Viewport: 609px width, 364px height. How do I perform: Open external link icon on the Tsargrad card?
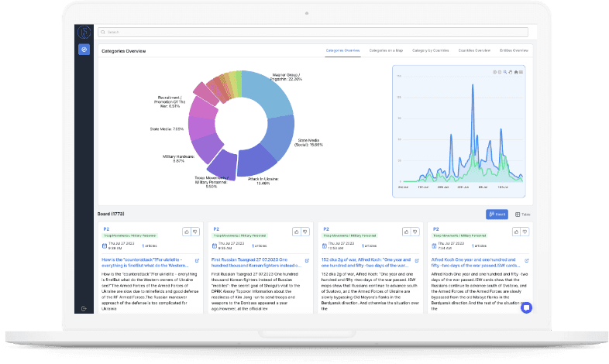pos(307,261)
